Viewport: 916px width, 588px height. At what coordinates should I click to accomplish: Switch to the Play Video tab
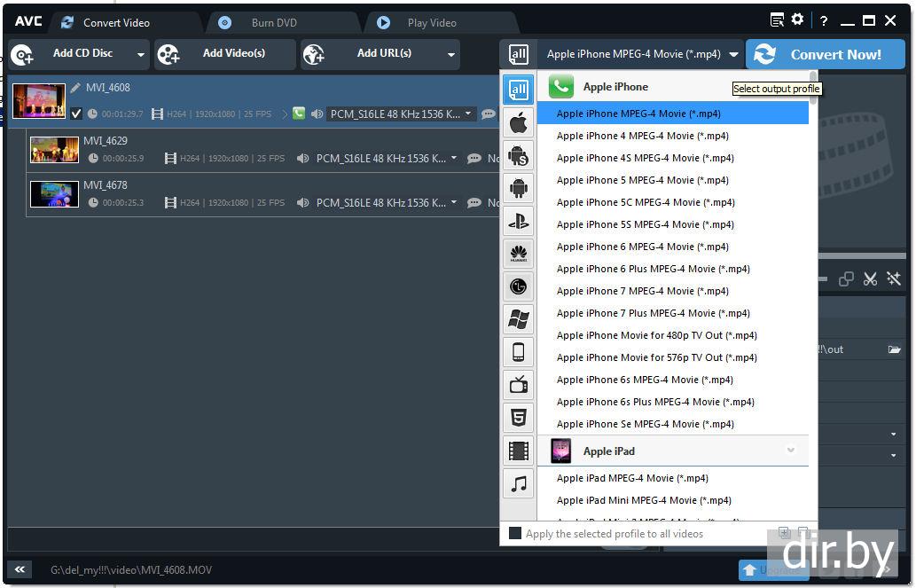[431, 23]
